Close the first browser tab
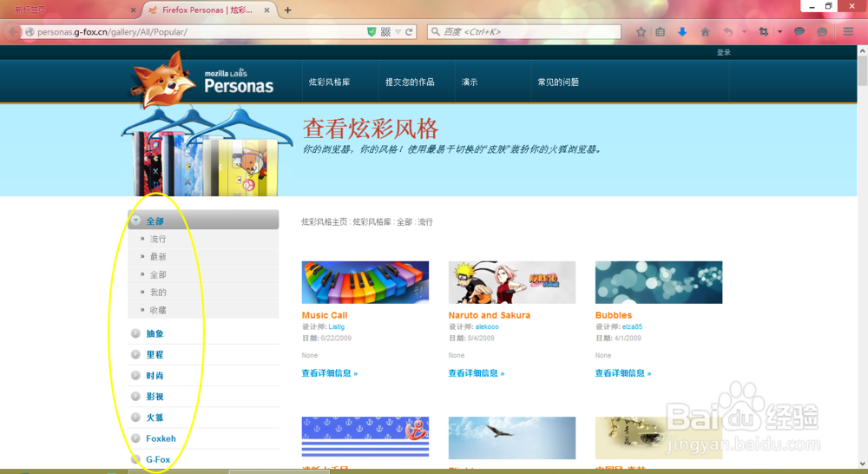The height and width of the screenshot is (474, 868). 133,10
